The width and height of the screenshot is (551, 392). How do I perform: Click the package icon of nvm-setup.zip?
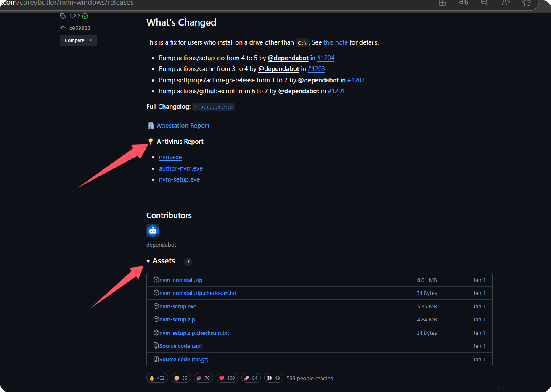(x=156, y=319)
